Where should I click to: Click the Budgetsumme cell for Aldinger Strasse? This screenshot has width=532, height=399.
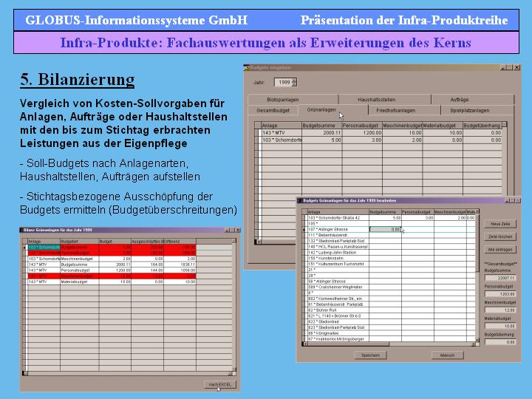tap(385, 230)
